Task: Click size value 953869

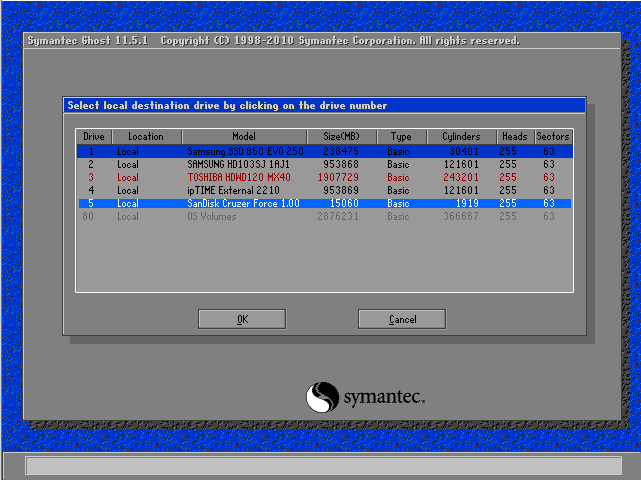Action: point(341,191)
